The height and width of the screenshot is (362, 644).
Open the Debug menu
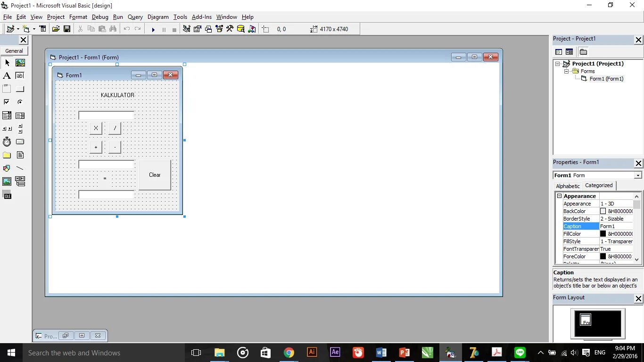100,17
